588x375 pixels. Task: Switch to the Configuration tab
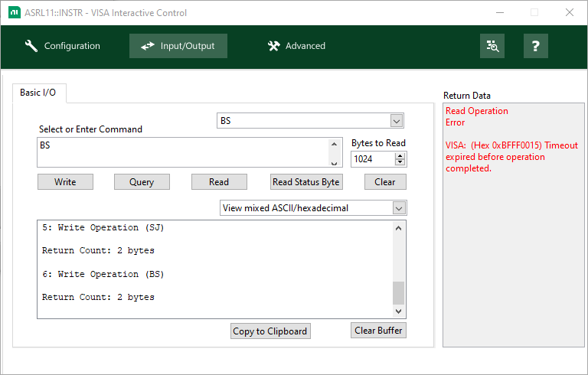pos(62,46)
